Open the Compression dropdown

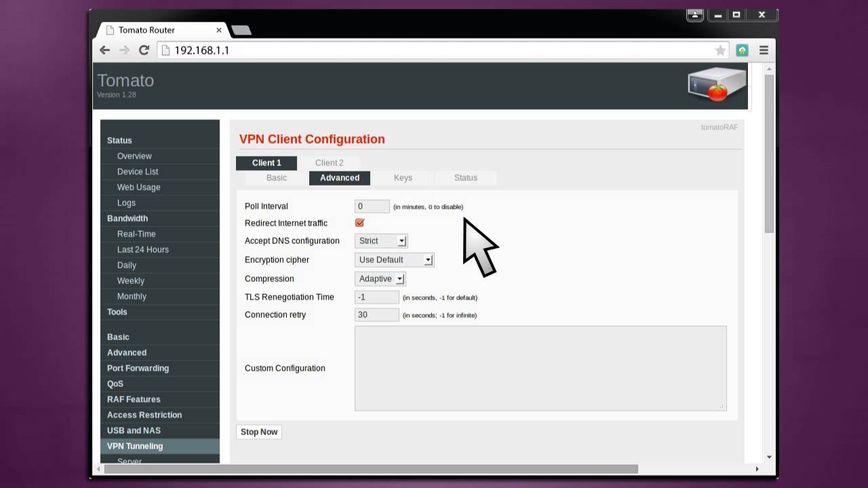point(380,279)
